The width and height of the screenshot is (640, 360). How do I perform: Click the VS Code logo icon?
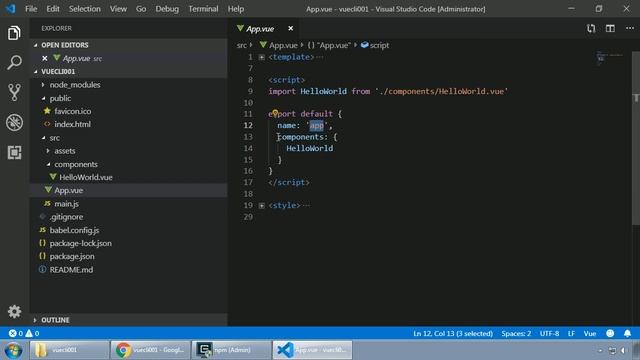click(x=10, y=9)
